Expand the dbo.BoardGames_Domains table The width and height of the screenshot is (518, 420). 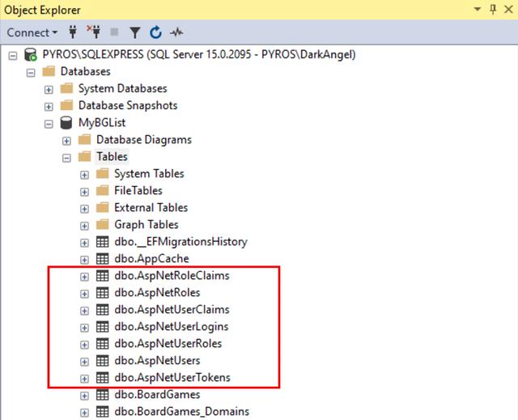pyautogui.click(x=84, y=413)
